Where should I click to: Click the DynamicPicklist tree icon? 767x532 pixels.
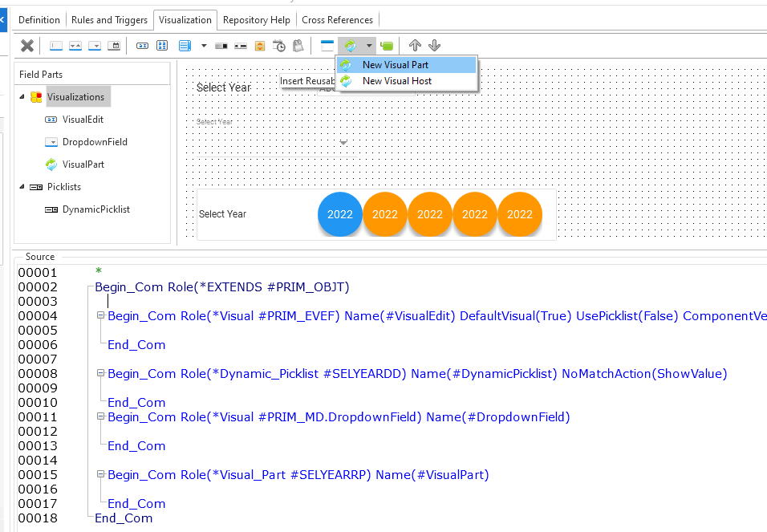pyautogui.click(x=51, y=209)
